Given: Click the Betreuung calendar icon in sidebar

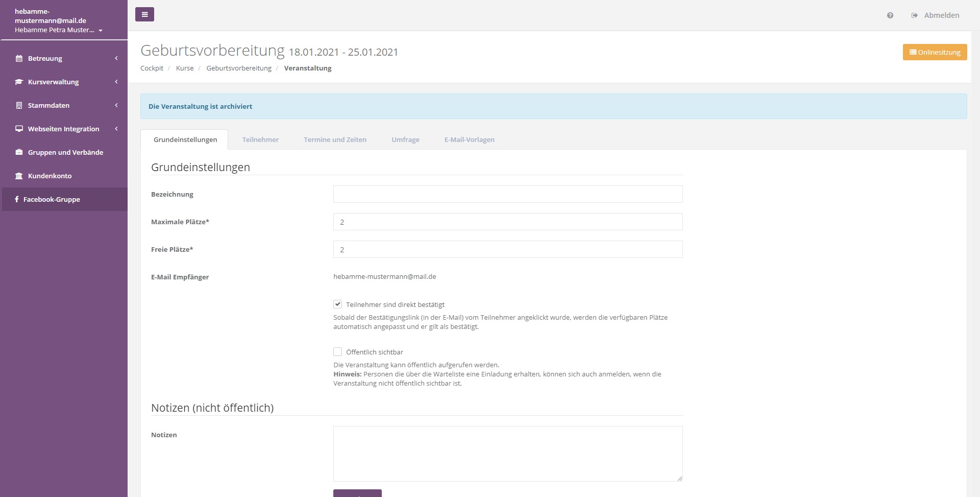Looking at the screenshot, I should pyautogui.click(x=19, y=59).
